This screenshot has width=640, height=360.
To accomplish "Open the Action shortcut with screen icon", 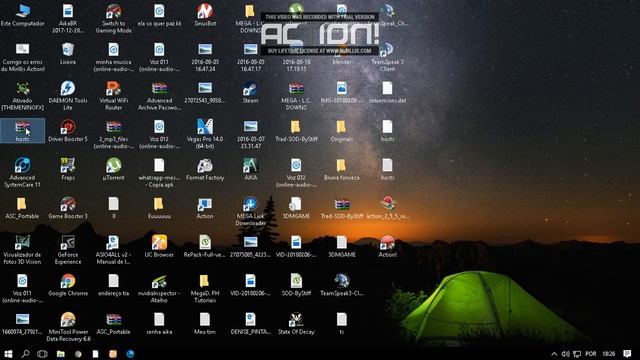I will pos(205,208).
